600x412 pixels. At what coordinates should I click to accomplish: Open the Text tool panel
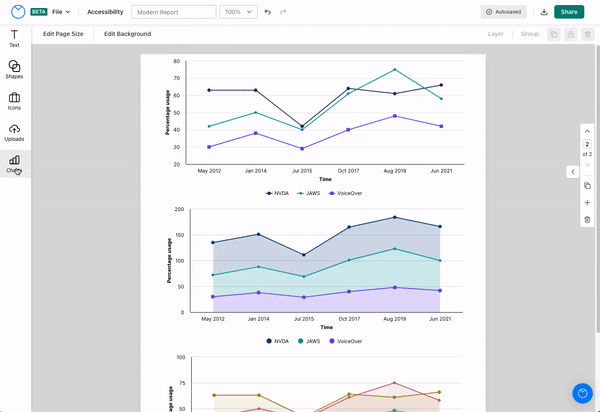pyautogui.click(x=14, y=39)
